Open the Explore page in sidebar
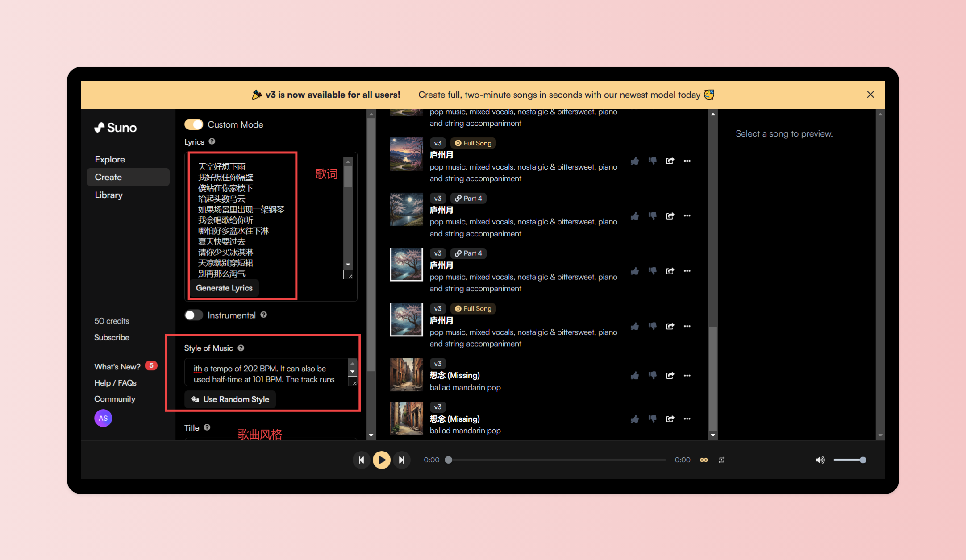The width and height of the screenshot is (966, 560). pyautogui.click(x=110, y=159)
